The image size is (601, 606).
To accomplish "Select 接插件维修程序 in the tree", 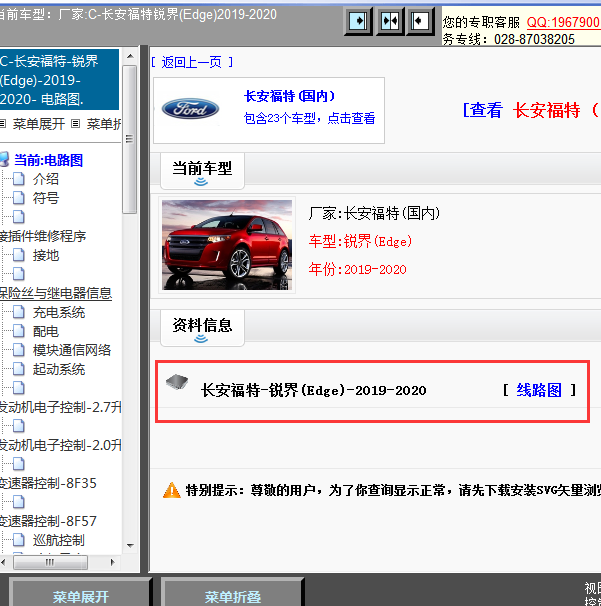I will click(43, 236).
